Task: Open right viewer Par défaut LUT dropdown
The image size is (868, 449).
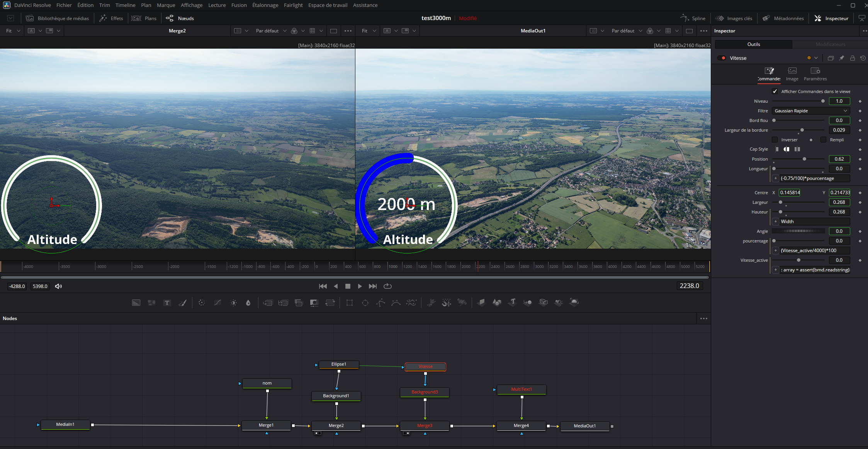Action: [x=627, y=31]
